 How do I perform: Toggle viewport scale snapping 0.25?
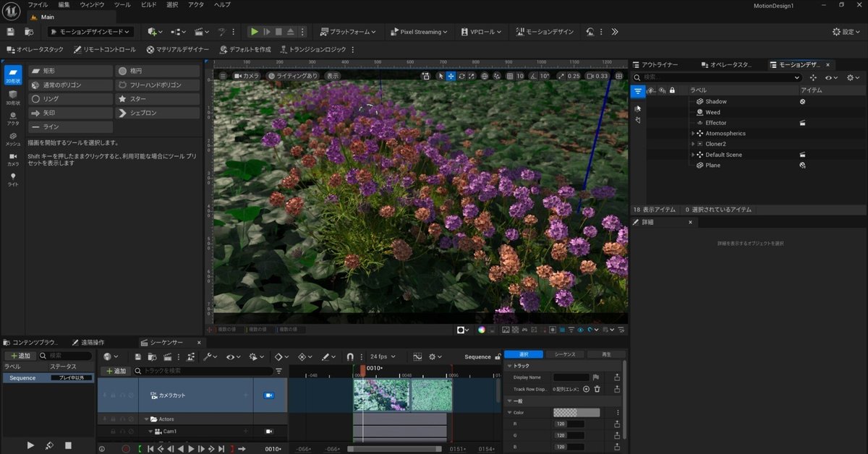(x=561, y=76)
